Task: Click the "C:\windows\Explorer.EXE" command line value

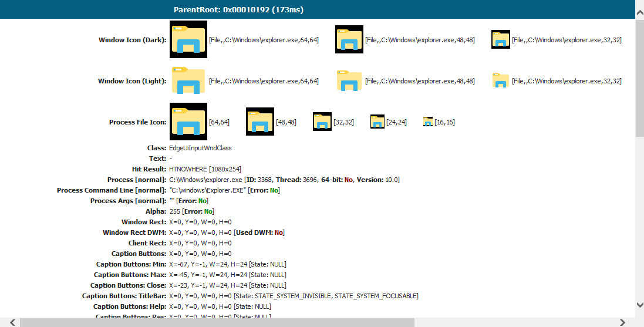Action: point(208,191)
